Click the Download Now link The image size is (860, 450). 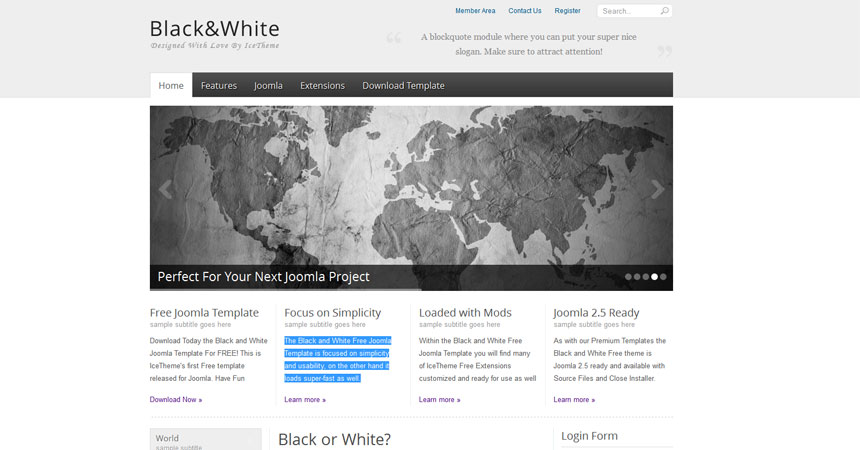click(176, 400)
